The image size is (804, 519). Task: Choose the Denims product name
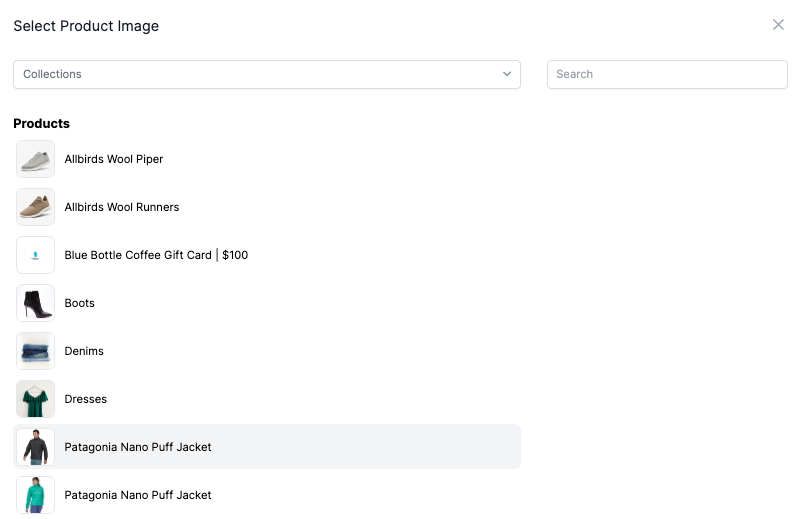pyautogui.click(x=84, y=351)
